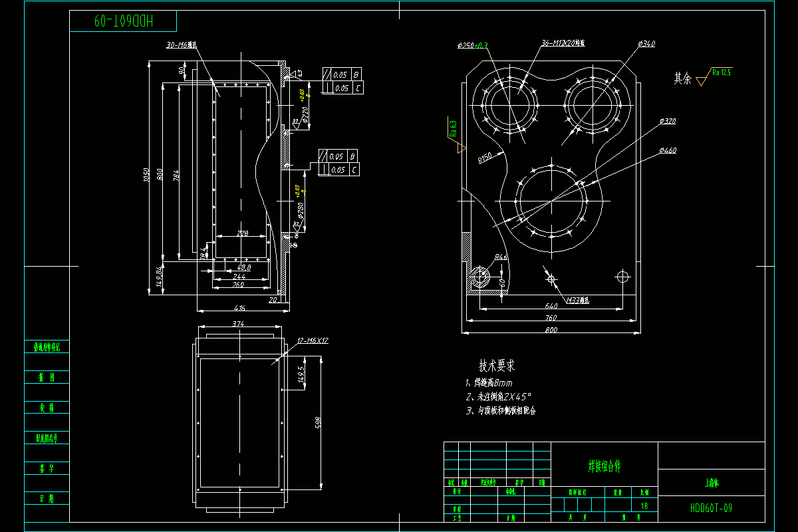Select the M33 thread hole callout

(x=578, y=300)
